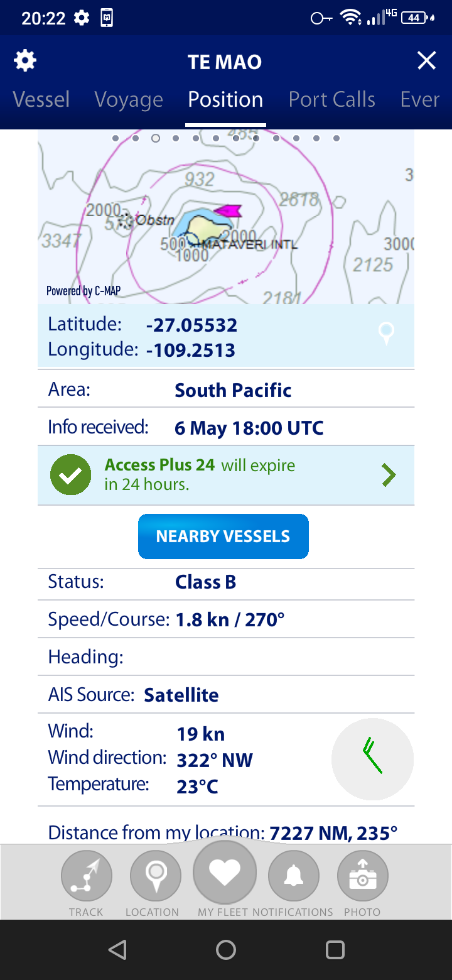Screen dimensions: 452x980
Task: Open the Notifications bell icon
Action: tap(294, 875)
